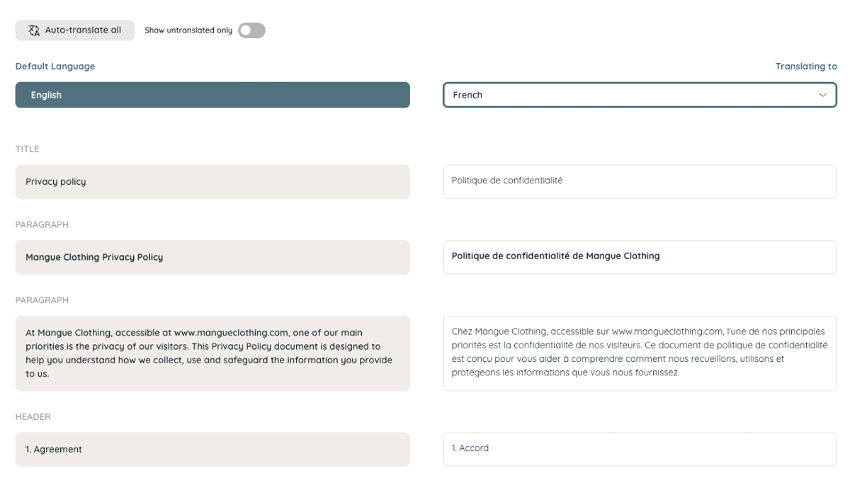Click the Privacy policy source title box

212,182
